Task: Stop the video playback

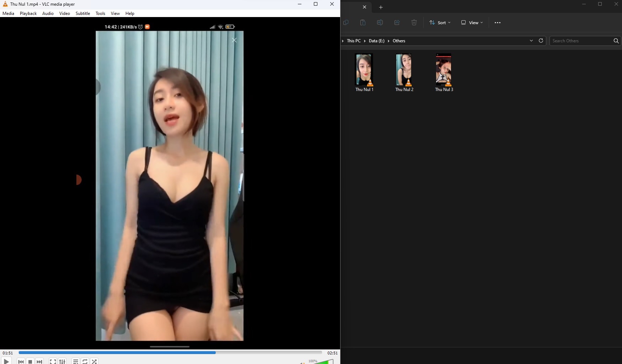Action: [30, 362]
